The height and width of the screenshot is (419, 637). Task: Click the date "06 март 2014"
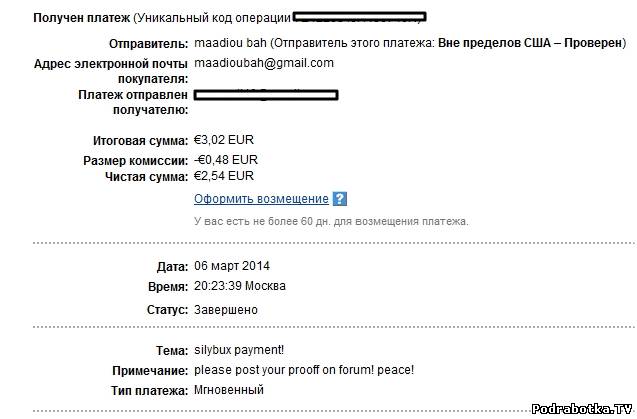pos(232,266)
